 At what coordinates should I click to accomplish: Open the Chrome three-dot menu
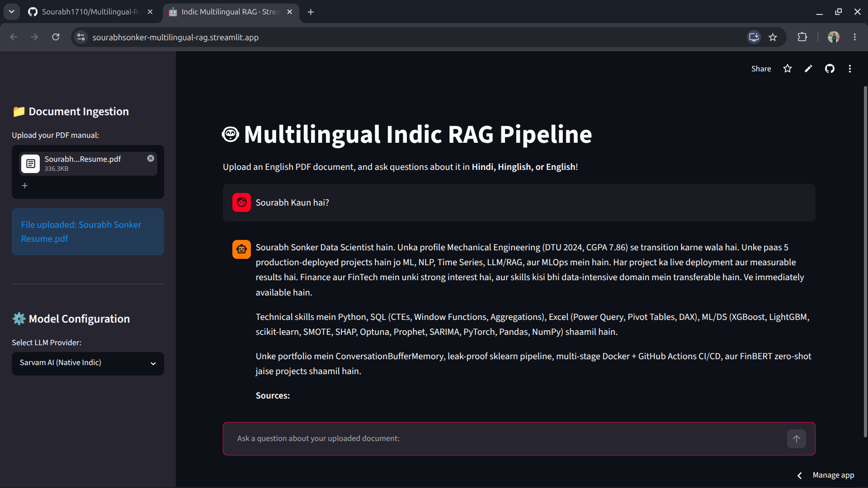click(854, 37)
